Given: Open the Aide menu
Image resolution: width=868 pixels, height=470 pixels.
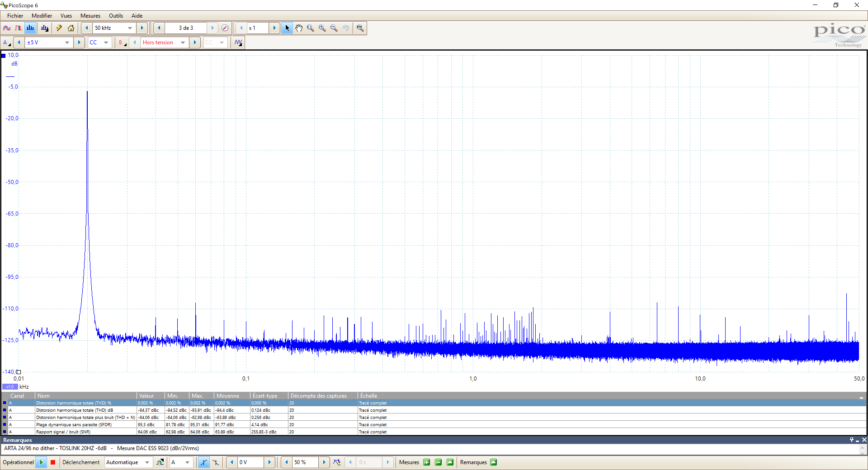Looking at the screenshot, I should pyautogui.click(x=137, y=16).
